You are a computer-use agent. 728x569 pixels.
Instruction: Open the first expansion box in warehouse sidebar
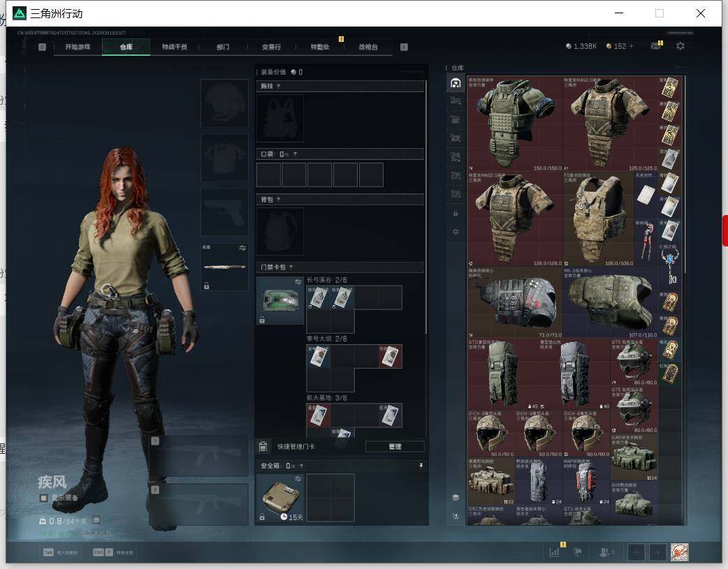[456, 101]
